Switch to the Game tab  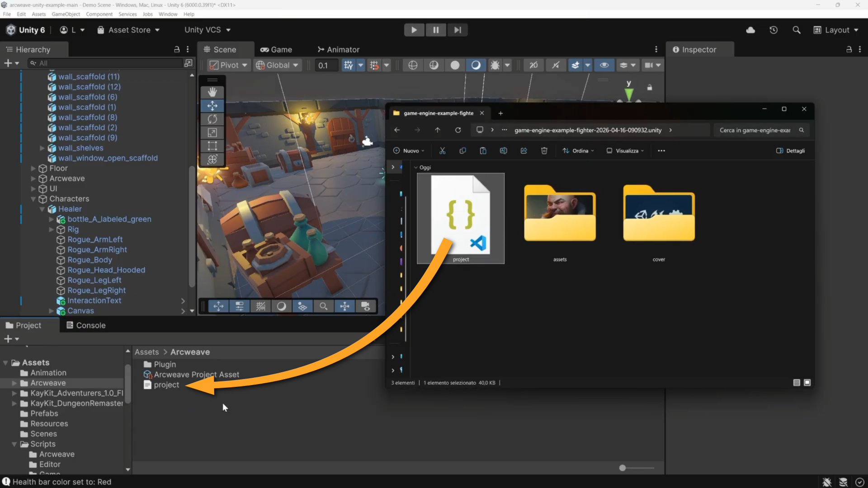pos(276,50)
